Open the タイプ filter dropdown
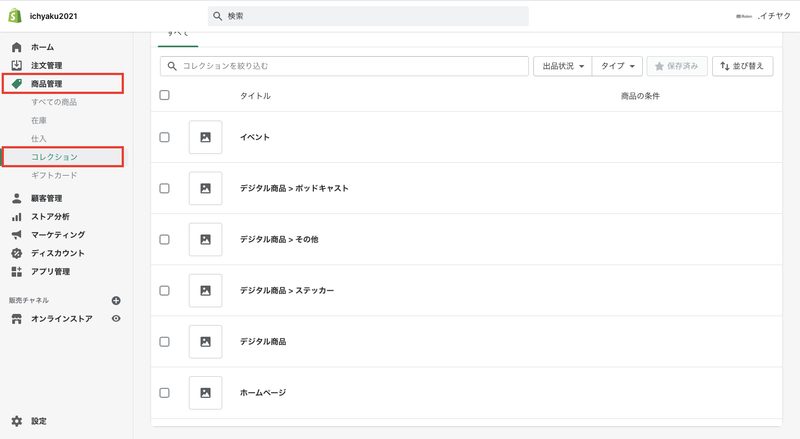 point(617,66)
